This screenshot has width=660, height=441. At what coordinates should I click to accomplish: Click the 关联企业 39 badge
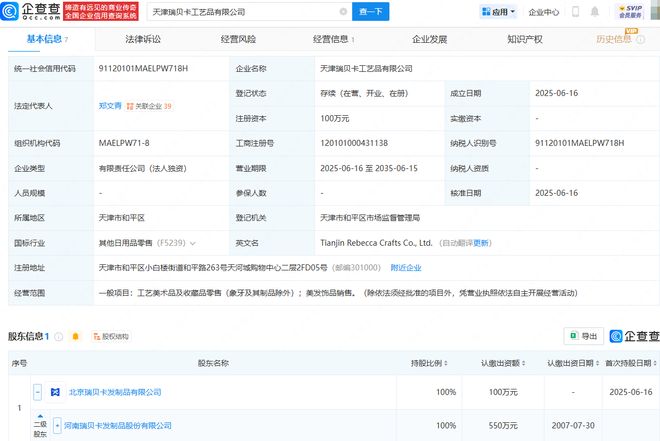coord(149,106)
